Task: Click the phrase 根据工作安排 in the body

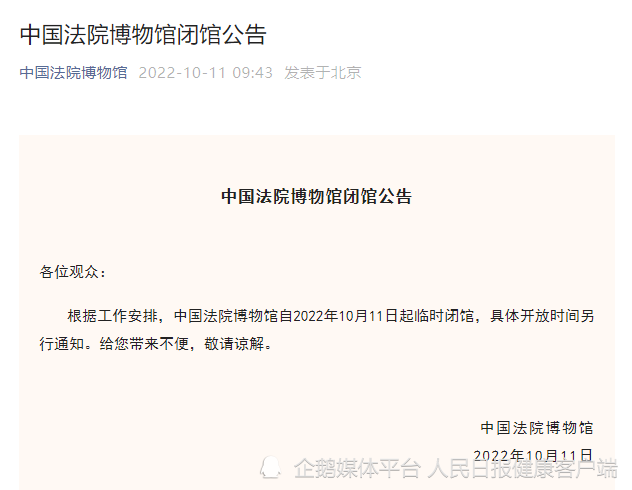Action: click(112, 316)
